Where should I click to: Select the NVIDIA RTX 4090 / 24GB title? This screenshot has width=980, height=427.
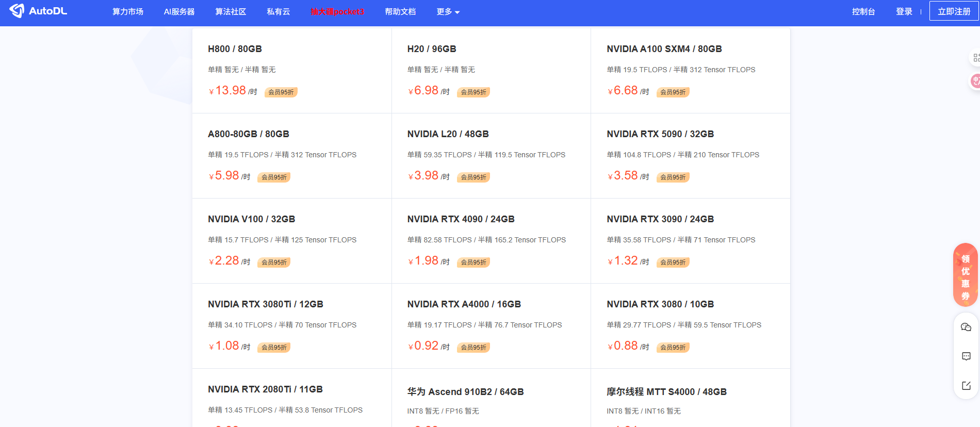coord(461,219)
